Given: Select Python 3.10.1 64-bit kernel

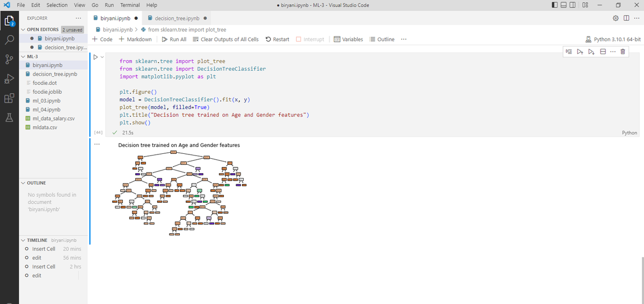Looking at the screenshot, I should pos(613,39).
